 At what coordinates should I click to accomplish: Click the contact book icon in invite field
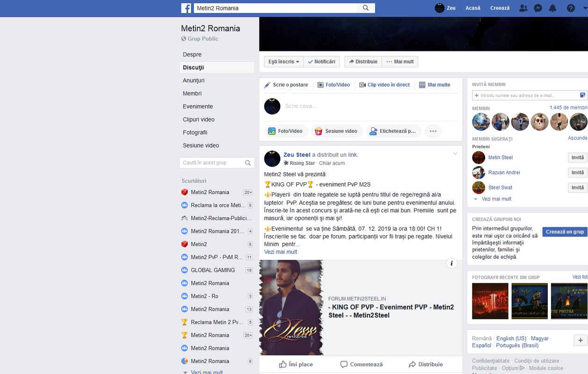click(582, 95)
